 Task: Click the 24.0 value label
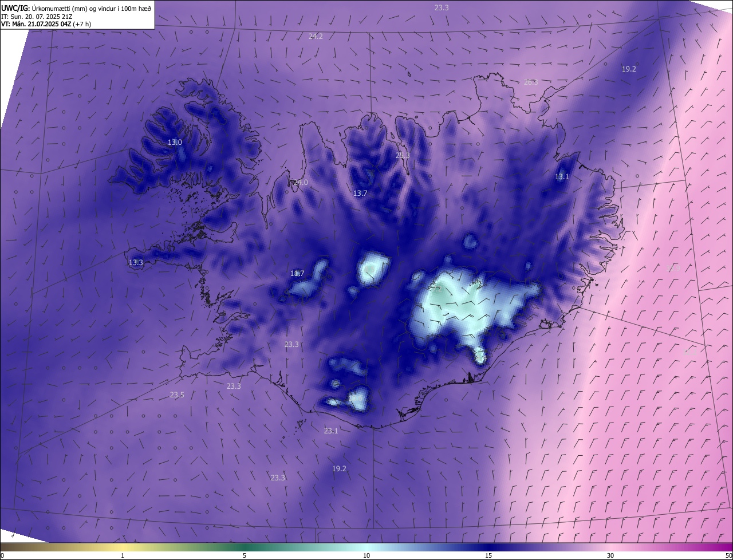point(301,182)
